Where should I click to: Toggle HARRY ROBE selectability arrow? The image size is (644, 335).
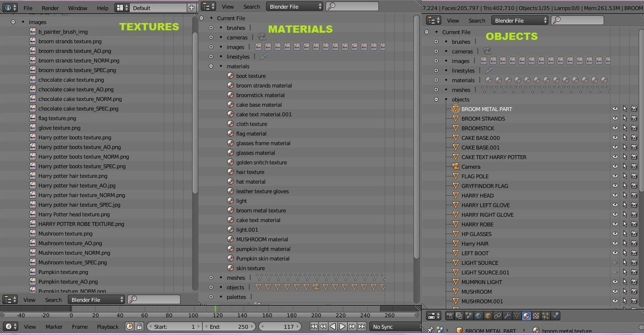625,224
